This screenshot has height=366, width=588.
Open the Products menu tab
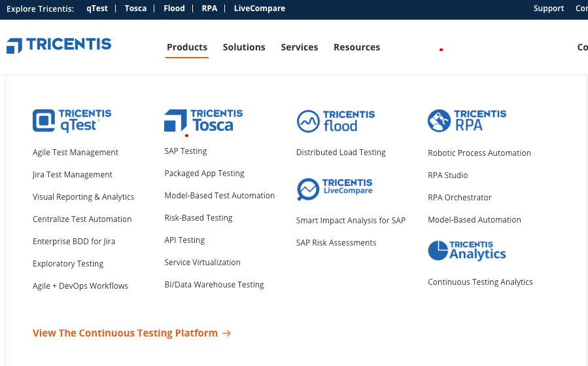click(x=187, y=47)
